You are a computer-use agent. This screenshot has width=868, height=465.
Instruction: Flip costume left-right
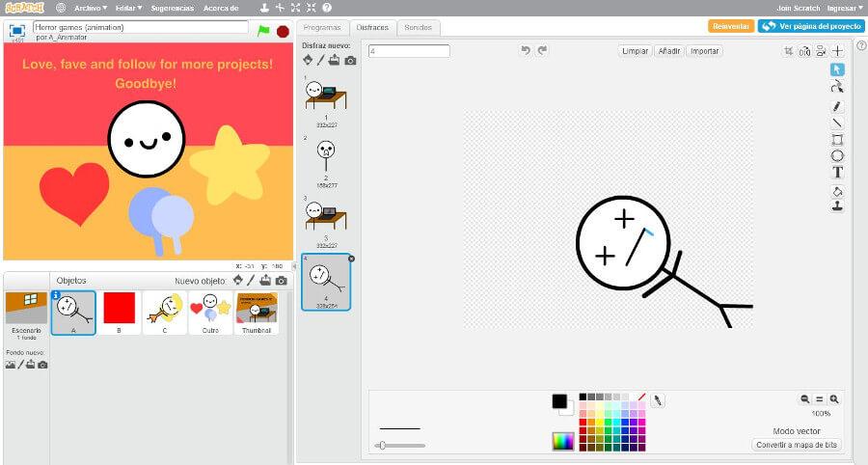pyautogui.click(x=805, y=51)
